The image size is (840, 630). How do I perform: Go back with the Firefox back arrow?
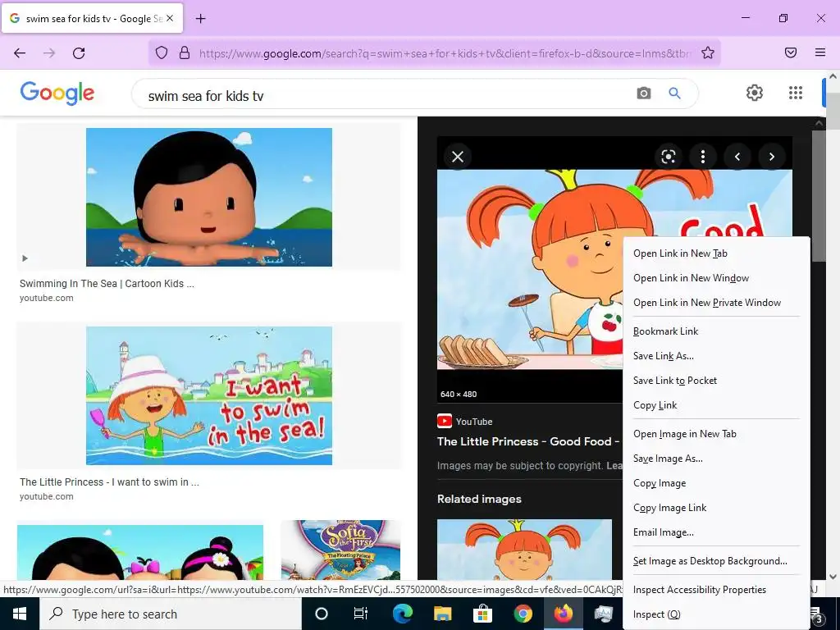tap(20, 53)
